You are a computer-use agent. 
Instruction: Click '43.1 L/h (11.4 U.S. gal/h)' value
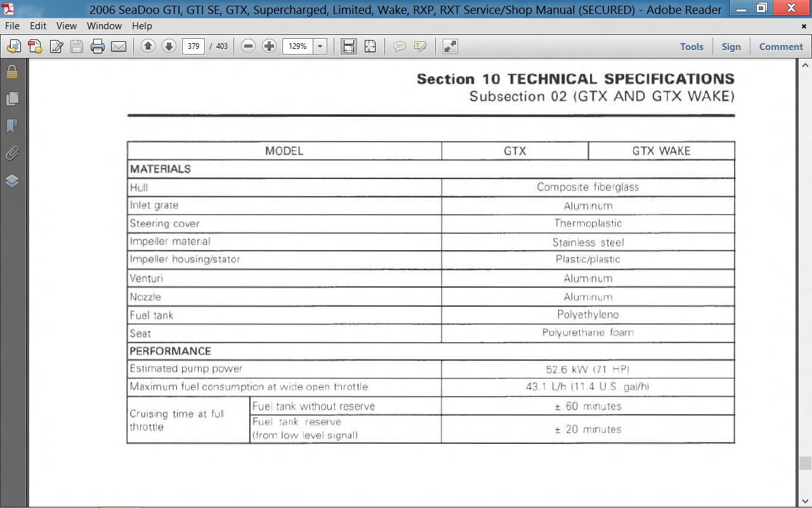coord(588,387)
